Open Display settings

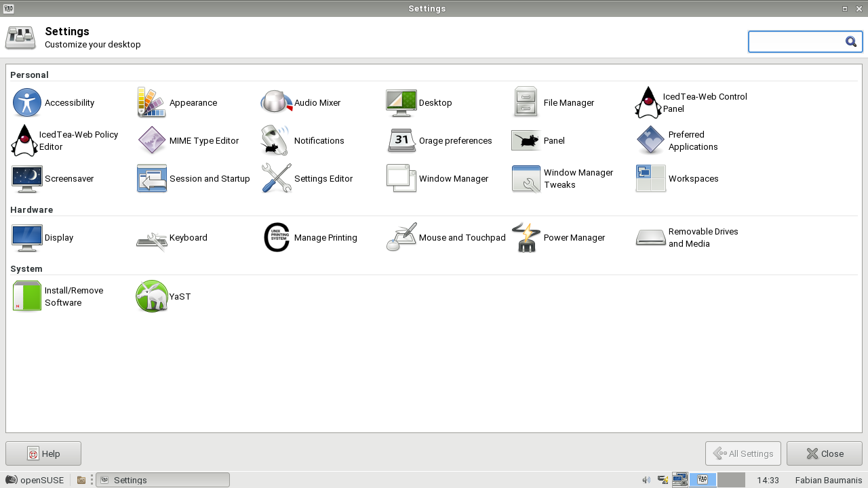pyautogui.click(x=27, y=238)
